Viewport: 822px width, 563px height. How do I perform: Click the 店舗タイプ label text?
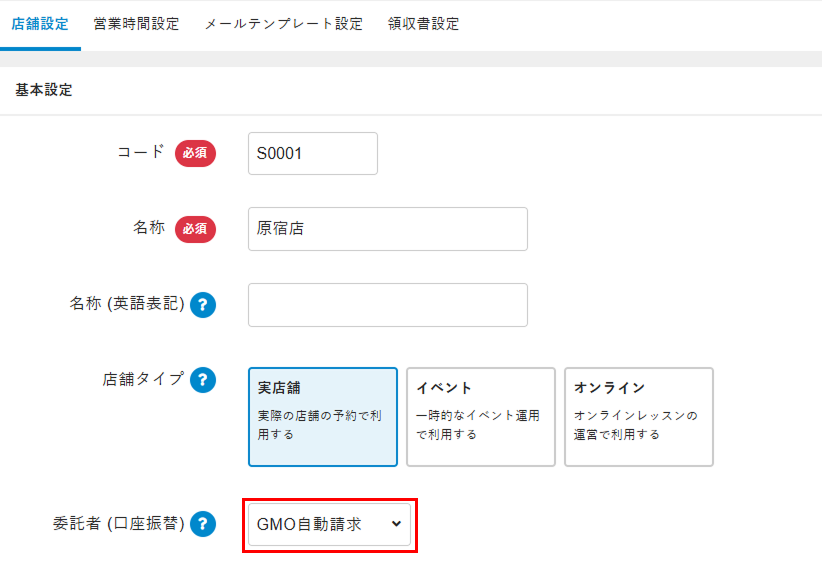(143, 379)
